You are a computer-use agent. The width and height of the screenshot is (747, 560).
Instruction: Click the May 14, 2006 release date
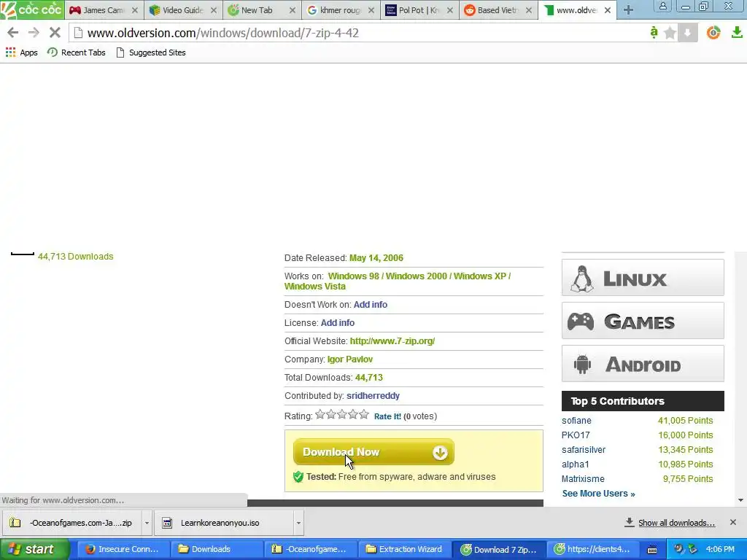pyautogui.click(x=376, y=258)
